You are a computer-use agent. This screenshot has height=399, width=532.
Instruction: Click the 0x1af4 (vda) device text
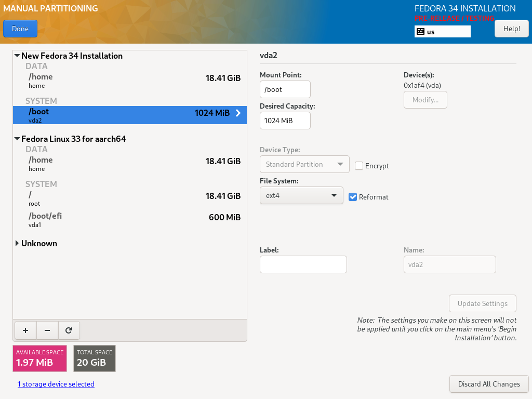pyautogui.click(x=422, y=86)
